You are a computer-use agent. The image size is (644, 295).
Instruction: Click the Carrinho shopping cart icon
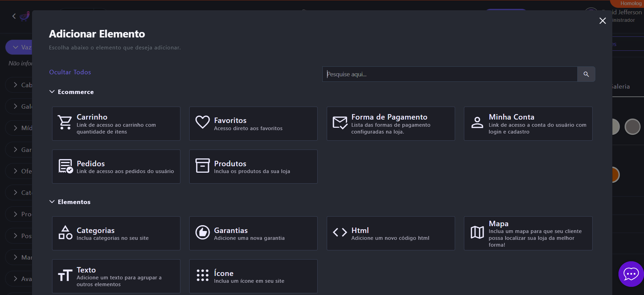(65, 123)
